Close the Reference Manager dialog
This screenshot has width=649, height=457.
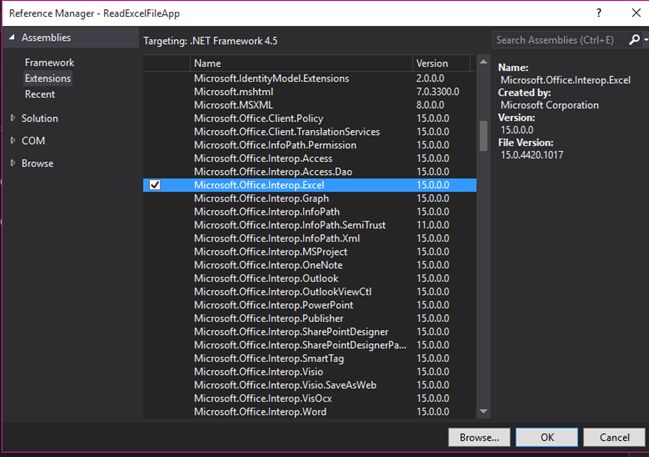636,13
